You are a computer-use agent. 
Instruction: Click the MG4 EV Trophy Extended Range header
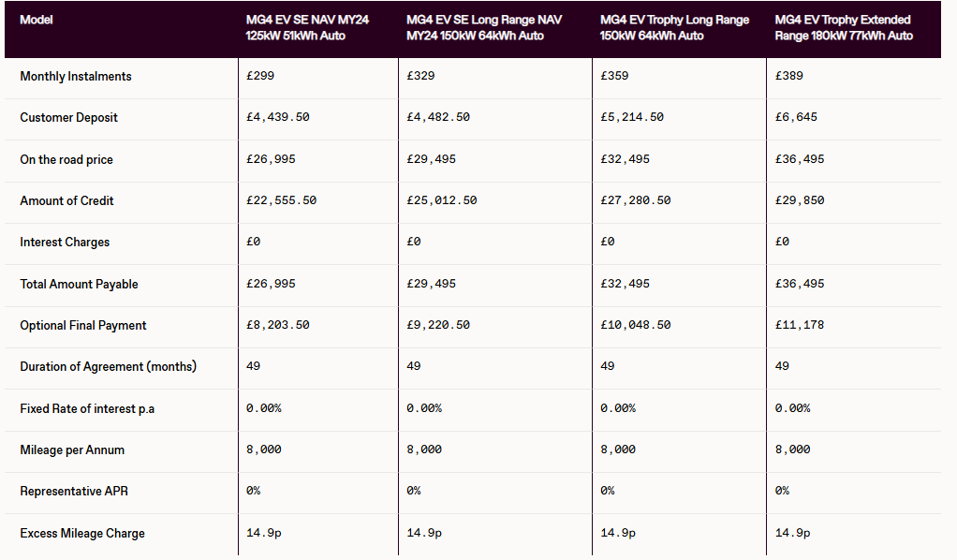[x=844, y=27]
